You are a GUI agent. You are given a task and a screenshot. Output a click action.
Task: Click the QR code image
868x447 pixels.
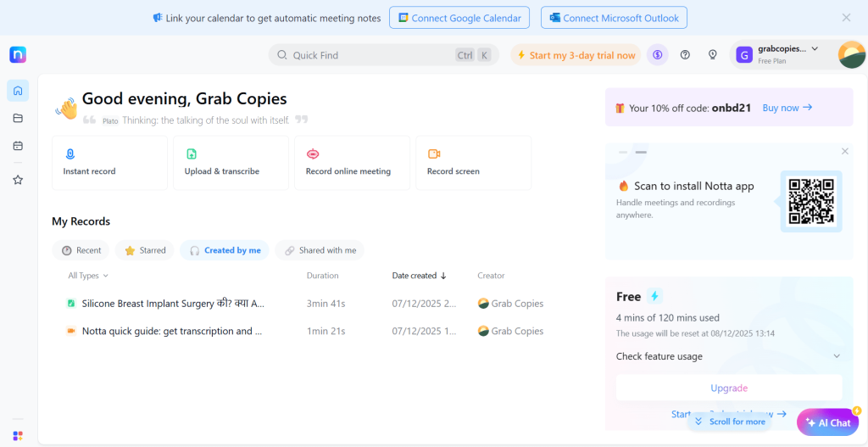point(811,201)
